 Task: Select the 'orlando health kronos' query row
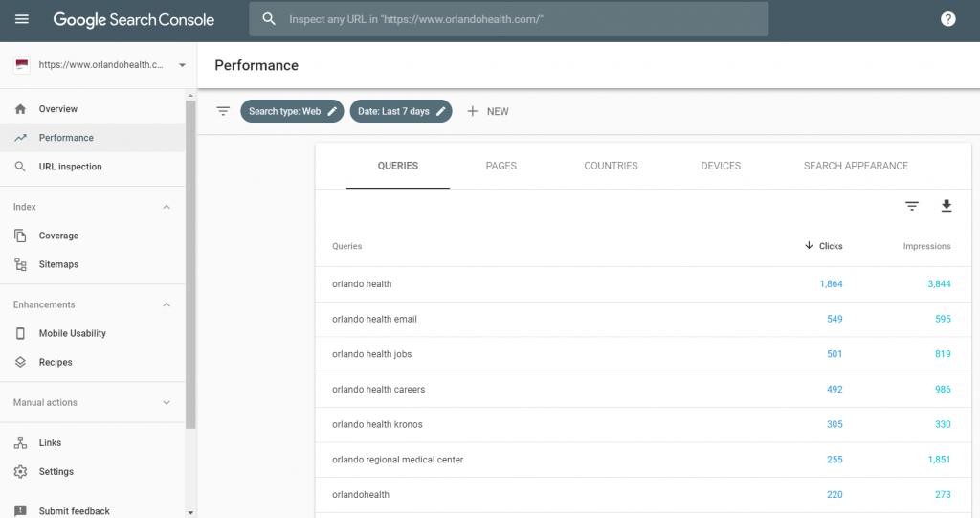pos(643,424)
